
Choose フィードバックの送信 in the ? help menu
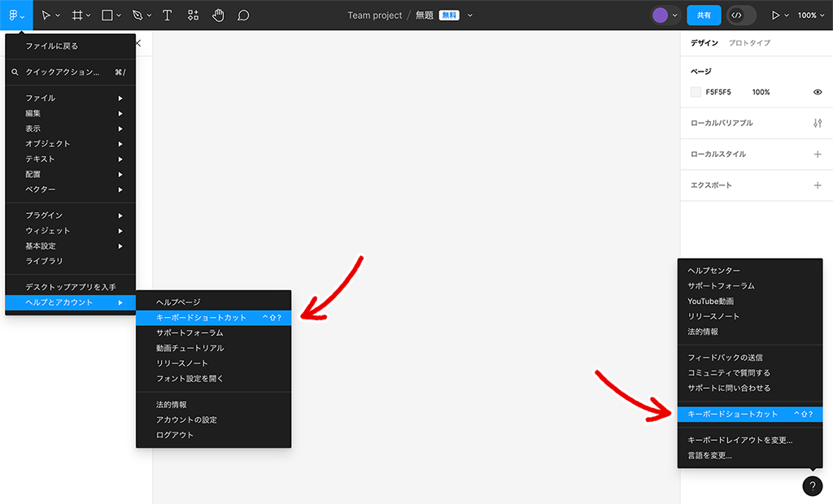[x=749, y=358]
